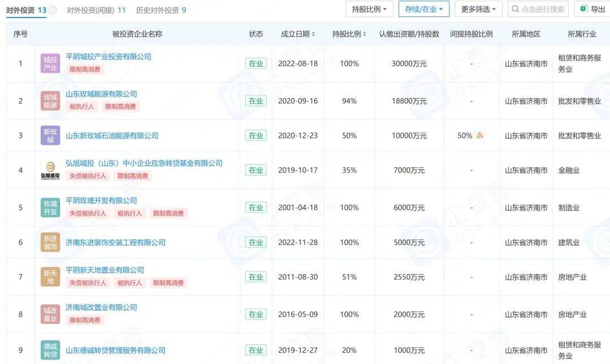Click the 新玫城 company logo icon
Image resolution: width=610 pixels, height=364 pixels.
tap(50, 135)
